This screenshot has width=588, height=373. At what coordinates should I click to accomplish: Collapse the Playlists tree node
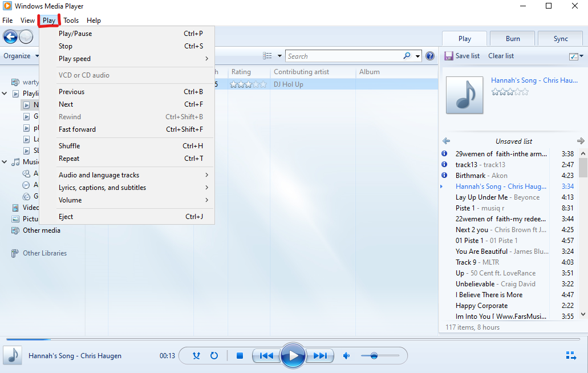(5, 94)
